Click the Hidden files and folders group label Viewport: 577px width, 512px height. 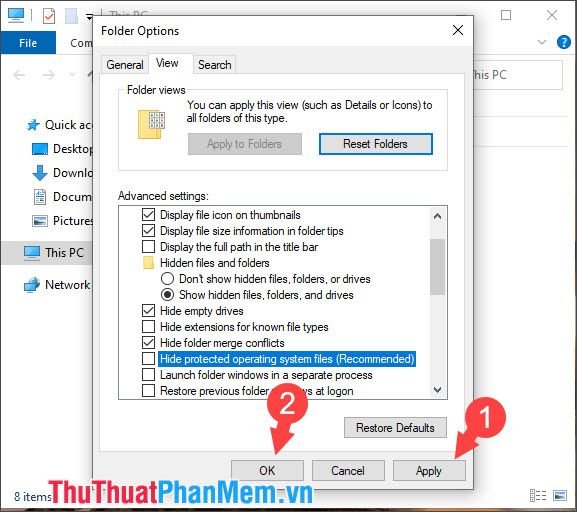(x=215, y=263)
